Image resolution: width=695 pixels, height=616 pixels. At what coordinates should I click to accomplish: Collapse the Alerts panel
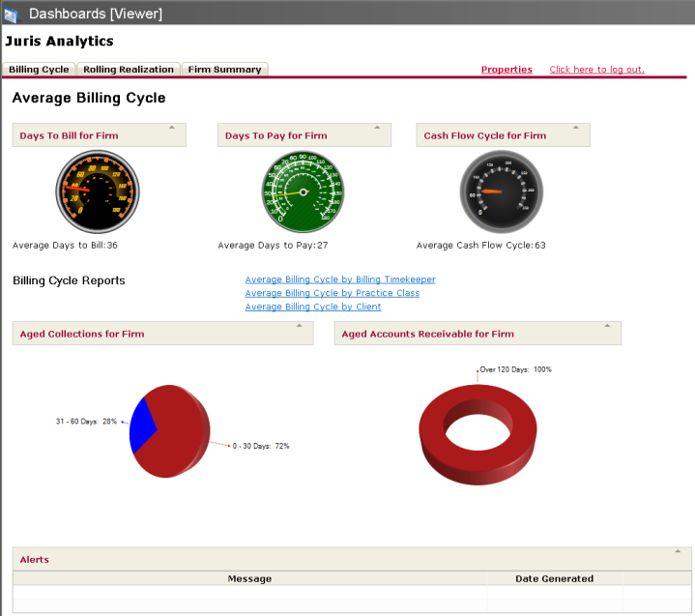click(x=677, y=551)
